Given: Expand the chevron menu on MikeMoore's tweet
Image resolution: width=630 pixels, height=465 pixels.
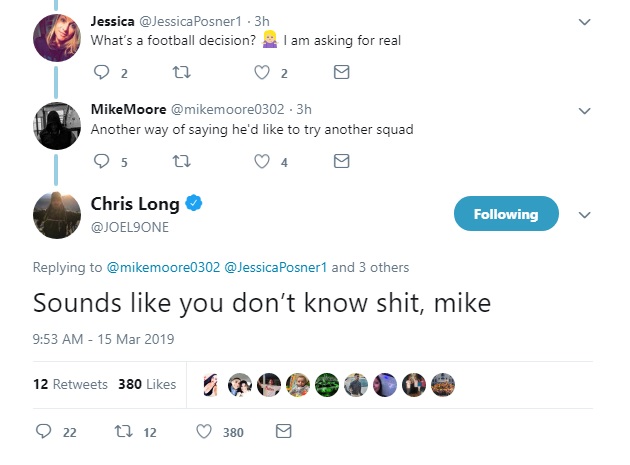Looking at the screenshot, I should tap(585, 110).
